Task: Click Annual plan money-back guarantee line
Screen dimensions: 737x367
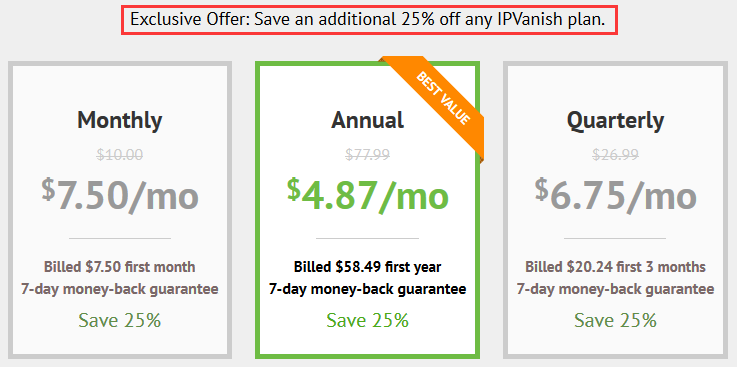Action: [x=368, y=289]
